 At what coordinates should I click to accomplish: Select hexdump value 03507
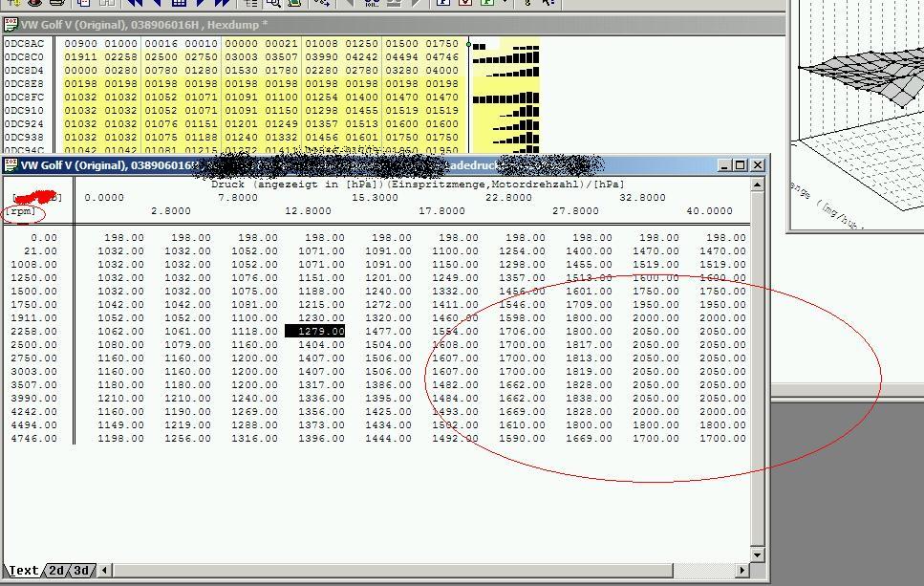tap(281, 57)
